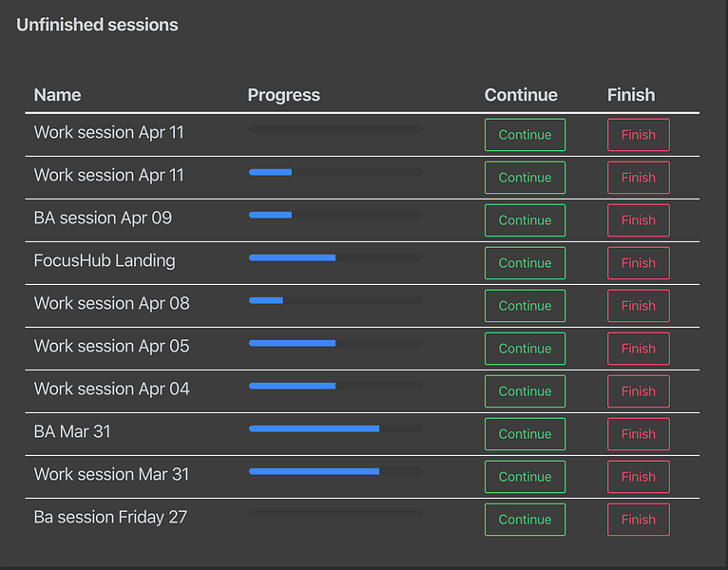Finish Work session Apr 05
Image resolution: width=728 pixels, height=570 pixels.
coord(639,348)
